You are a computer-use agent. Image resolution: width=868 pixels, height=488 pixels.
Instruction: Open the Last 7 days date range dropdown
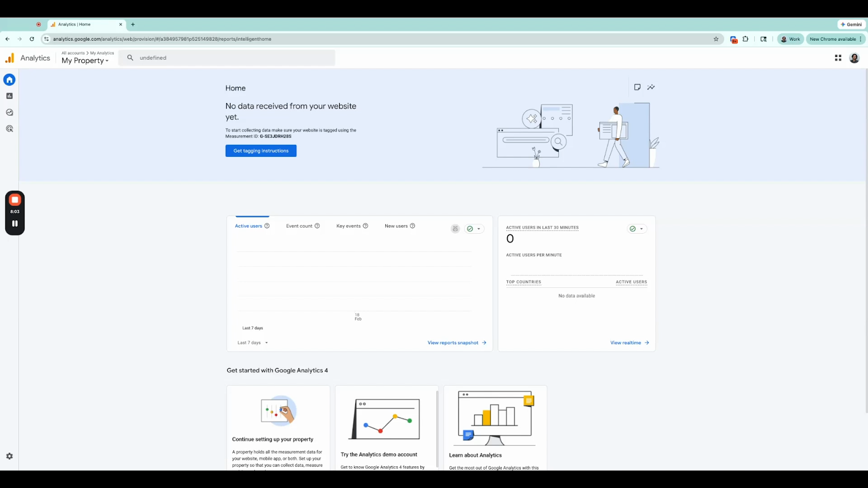253,343
